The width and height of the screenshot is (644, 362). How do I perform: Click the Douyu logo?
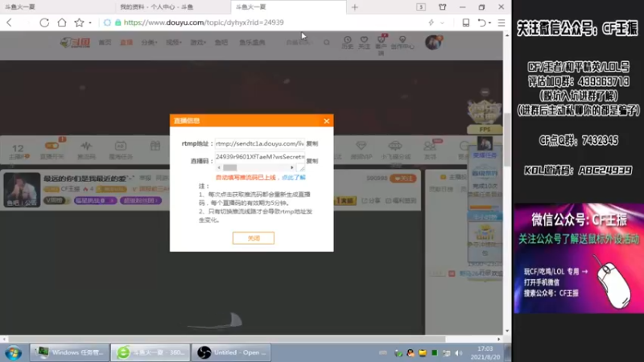75,43
